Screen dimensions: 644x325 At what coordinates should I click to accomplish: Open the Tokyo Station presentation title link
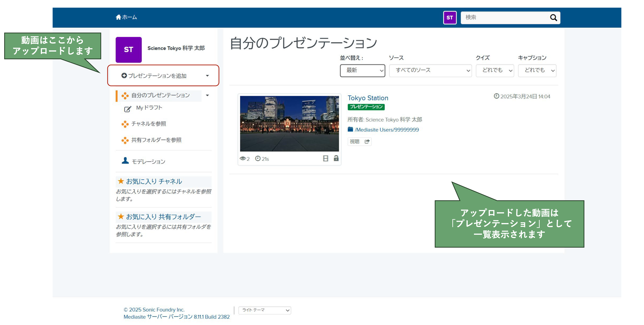click(x=368, y=98)
